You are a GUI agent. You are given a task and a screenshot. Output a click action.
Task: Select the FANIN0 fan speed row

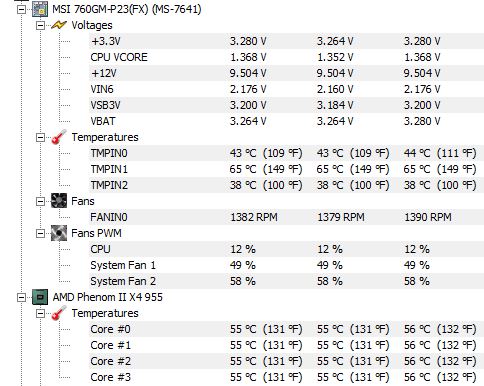(286, 217)
